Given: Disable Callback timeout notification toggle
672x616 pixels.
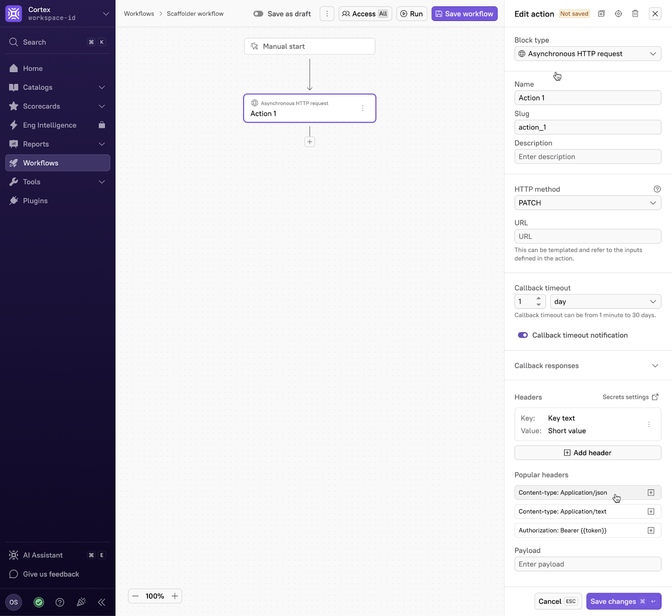Looking at the screenshot, I should [522, 335].
